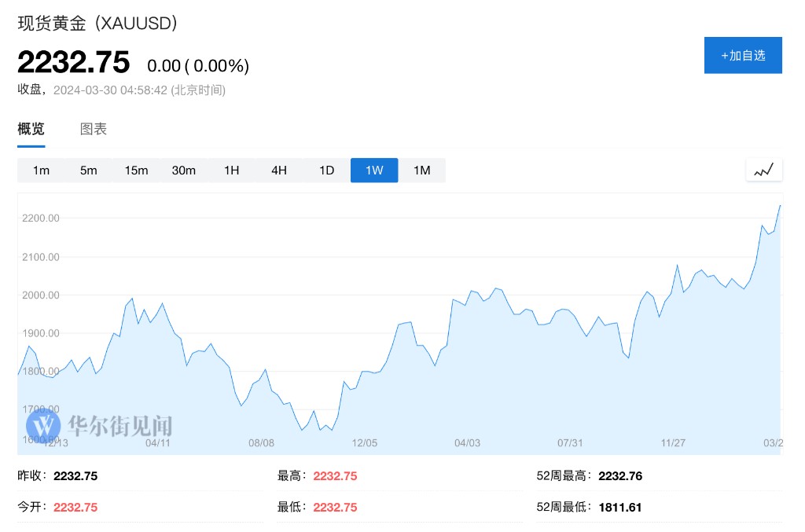Select the 1H timeframe
The width and height of the screenshot is (805, 532).
tap(231, 171)
